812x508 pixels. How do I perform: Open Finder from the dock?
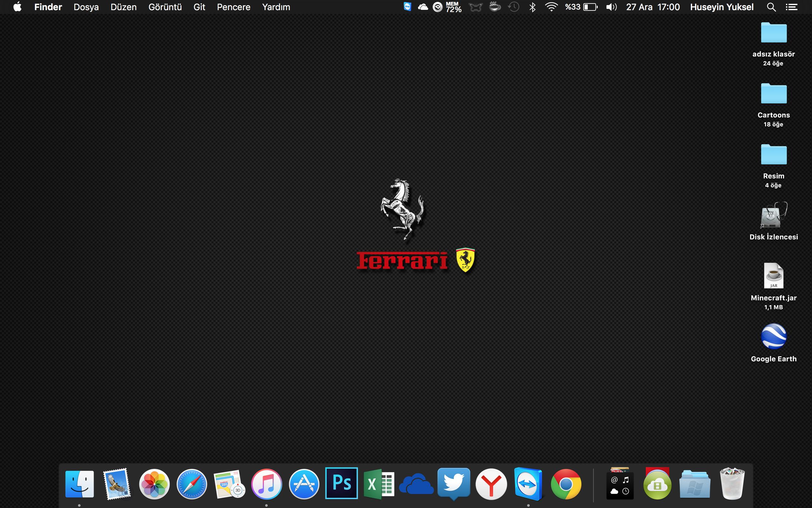(80, 484)
